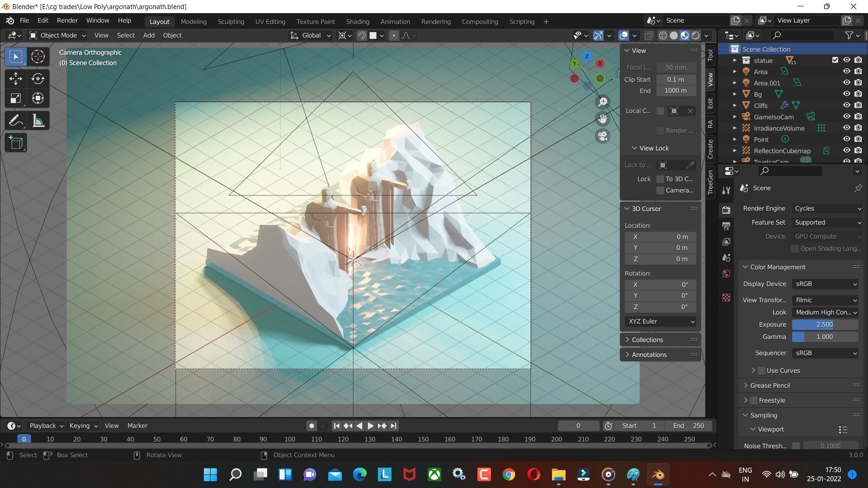Viewport: 868px width, 488px height.
Task: Switch to rendered viewport shading
Action: [x=696, y=35]
